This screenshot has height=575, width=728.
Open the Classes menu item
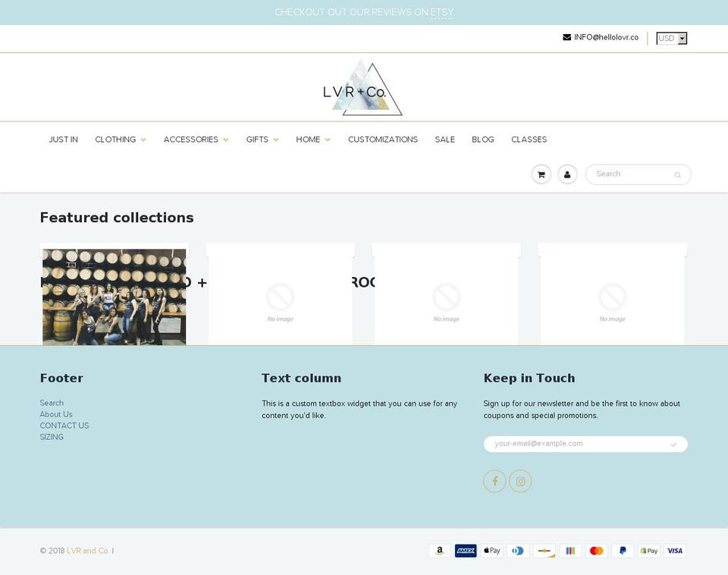tap(529, 140)
